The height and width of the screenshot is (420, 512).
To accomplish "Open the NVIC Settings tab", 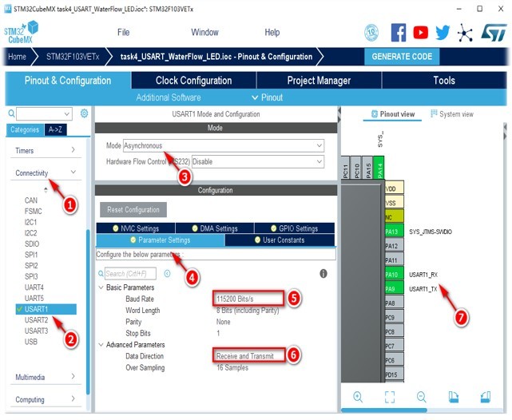I will pyautogui.click(x=136, y=228).
